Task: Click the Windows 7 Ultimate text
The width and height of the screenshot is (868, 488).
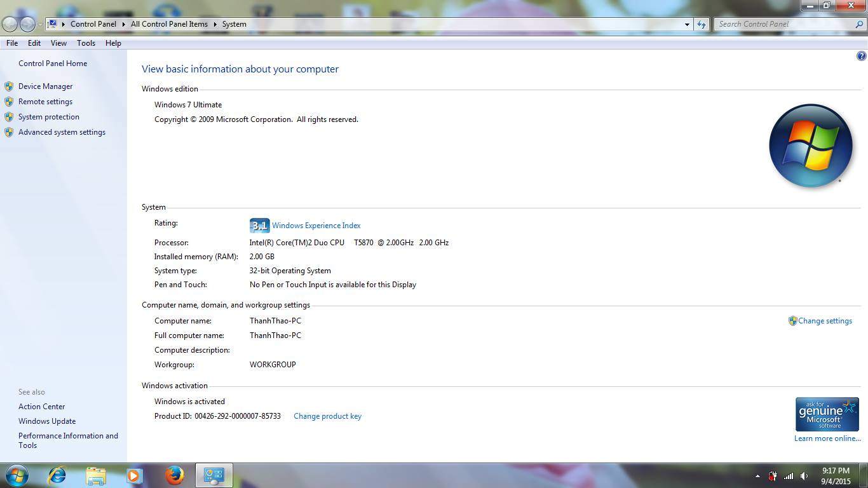Action: tap(188, 105)
